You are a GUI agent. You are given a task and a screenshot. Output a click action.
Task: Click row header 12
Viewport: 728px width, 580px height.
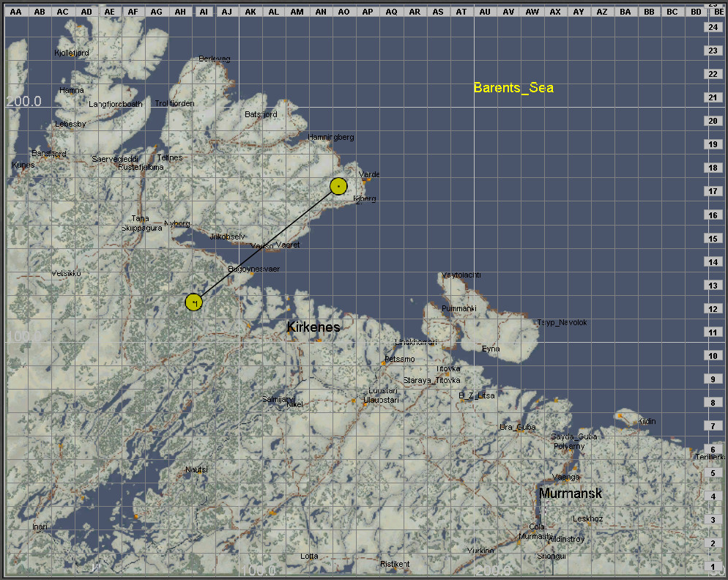[x=713, y=309]
